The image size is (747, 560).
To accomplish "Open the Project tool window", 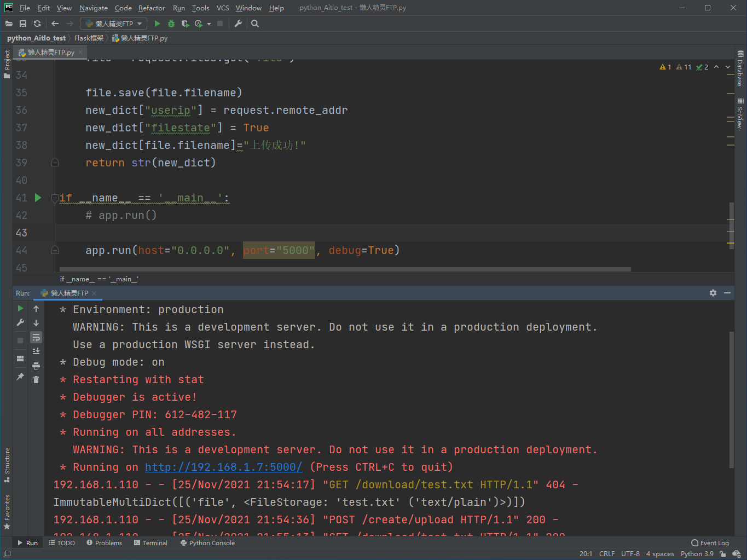I will tap(7, 63).
